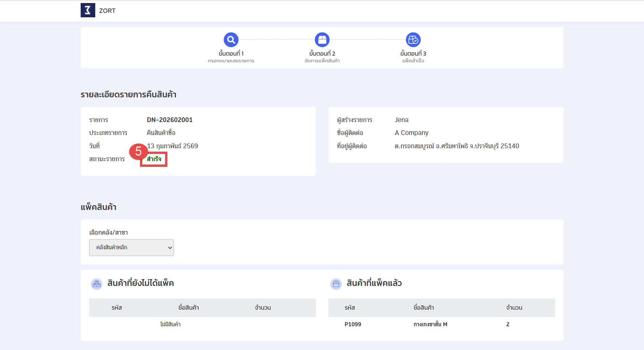Click the step 1 search magnifier icon

pos(231,40)
